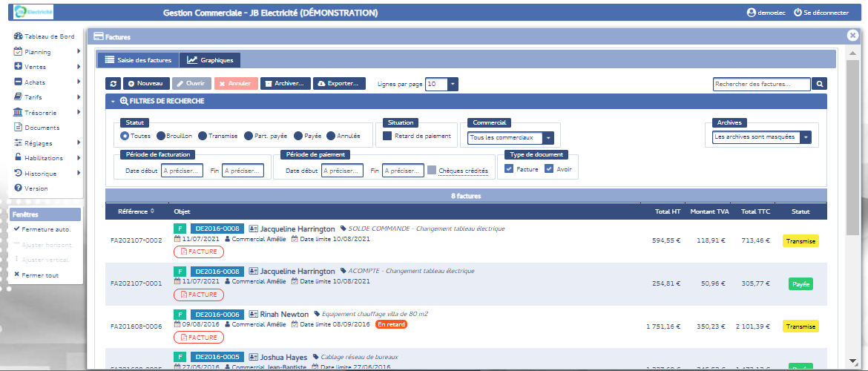
Task: Click the Historique clock icon
Action: (18, 173)
